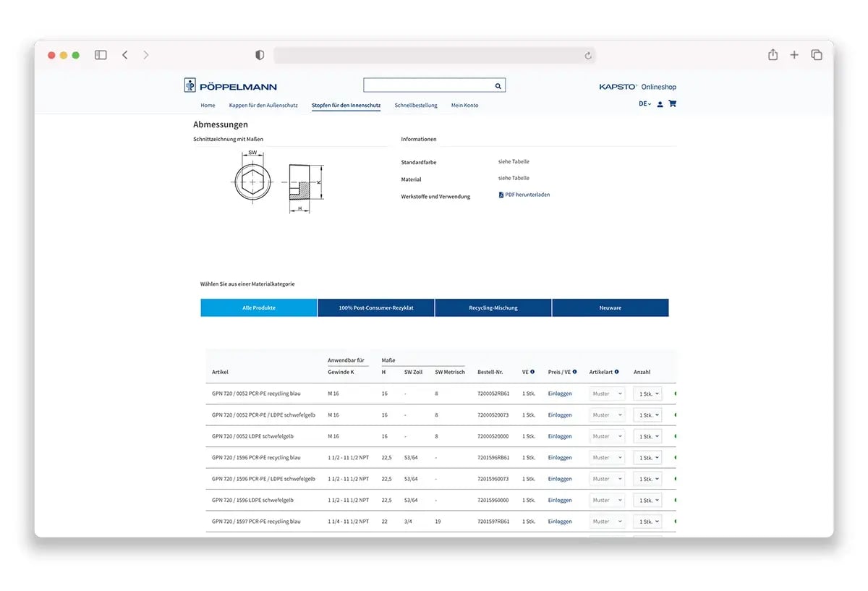Click the Abmessungen heading
The image size is (868, 591).
point(221,124)
